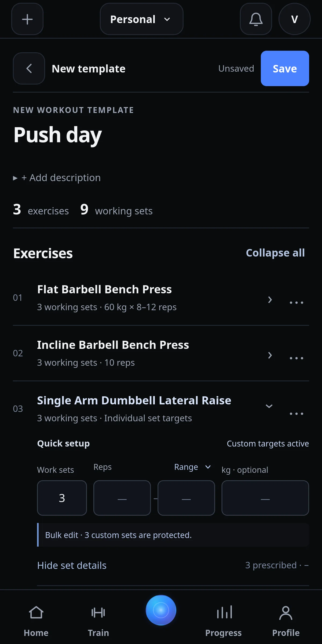Edit the Work sets field showing 3

pyautogui.click(x=62, y=498)
